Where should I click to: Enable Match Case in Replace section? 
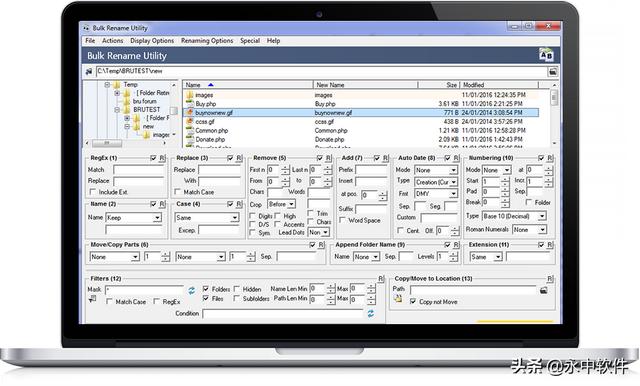tap(178, 192)
